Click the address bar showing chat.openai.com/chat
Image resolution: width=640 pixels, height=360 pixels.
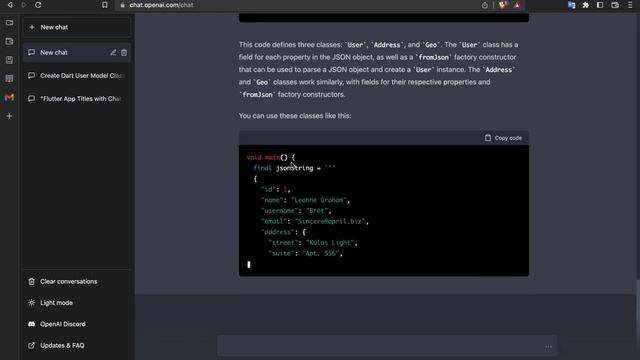300,5
